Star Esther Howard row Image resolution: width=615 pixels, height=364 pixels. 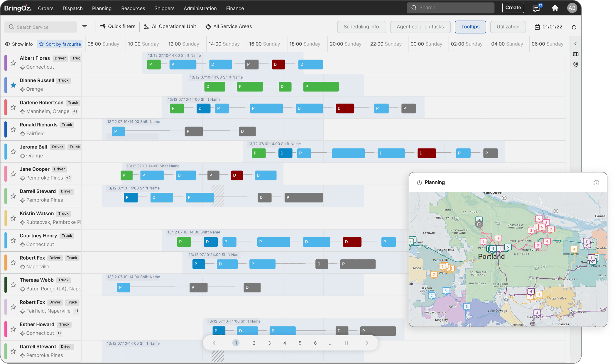[x=13, y=329]
